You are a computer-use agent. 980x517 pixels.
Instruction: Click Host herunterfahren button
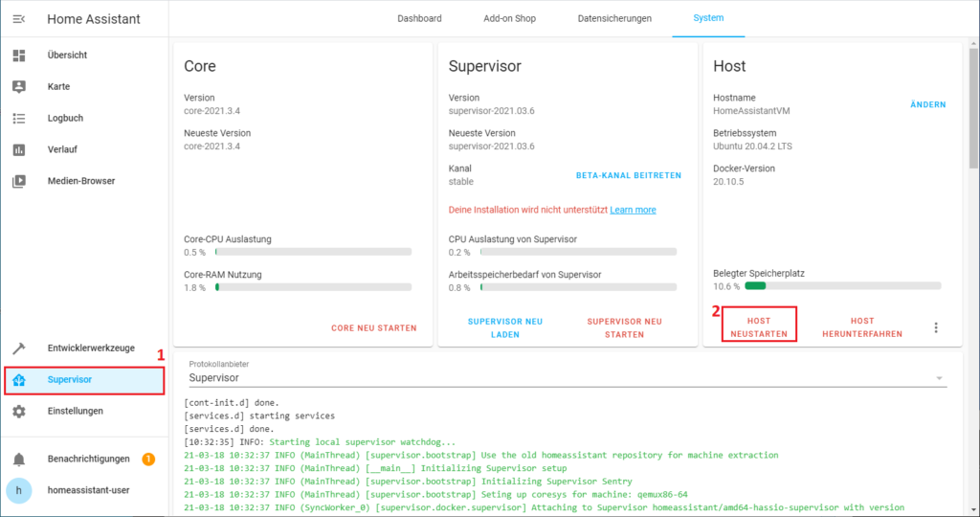point(862,327)
